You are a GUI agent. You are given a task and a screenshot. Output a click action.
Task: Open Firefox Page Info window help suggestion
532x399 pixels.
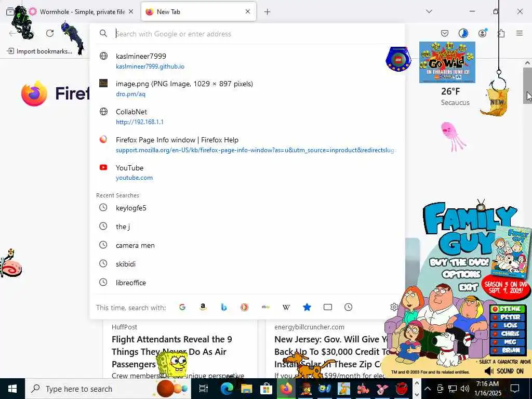(x=247, y=145)
